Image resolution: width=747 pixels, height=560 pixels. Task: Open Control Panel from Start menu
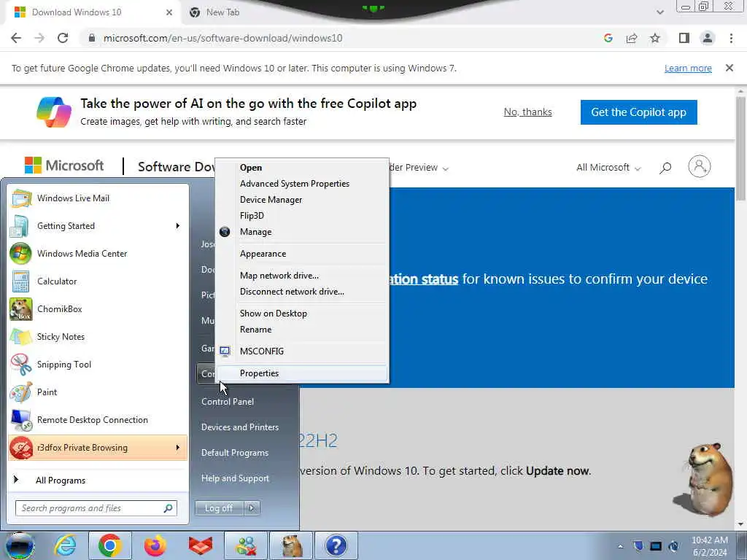point(228,402)
